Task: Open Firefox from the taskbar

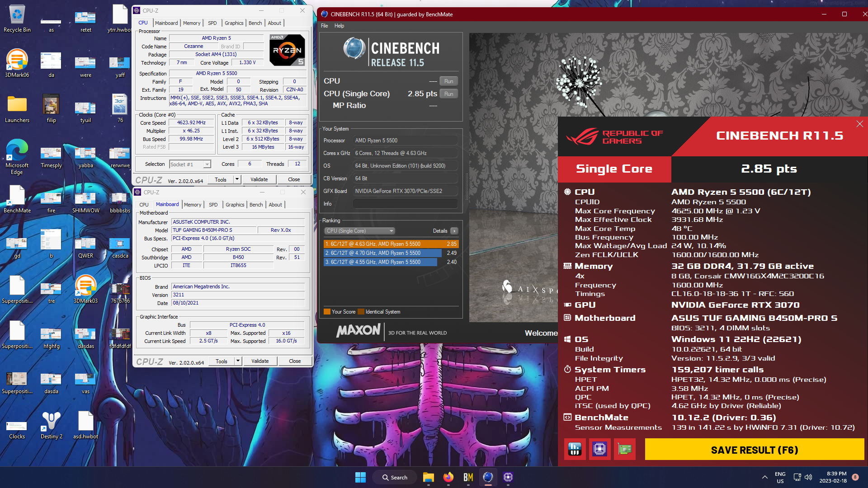Action: click(448, 477)
